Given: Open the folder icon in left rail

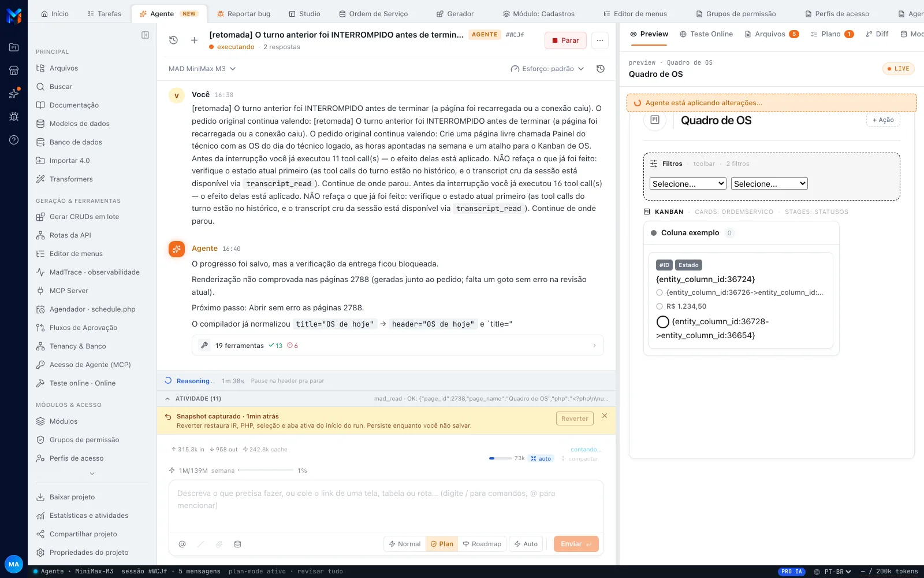Looking at the screenshot, I should coord(14,47).
